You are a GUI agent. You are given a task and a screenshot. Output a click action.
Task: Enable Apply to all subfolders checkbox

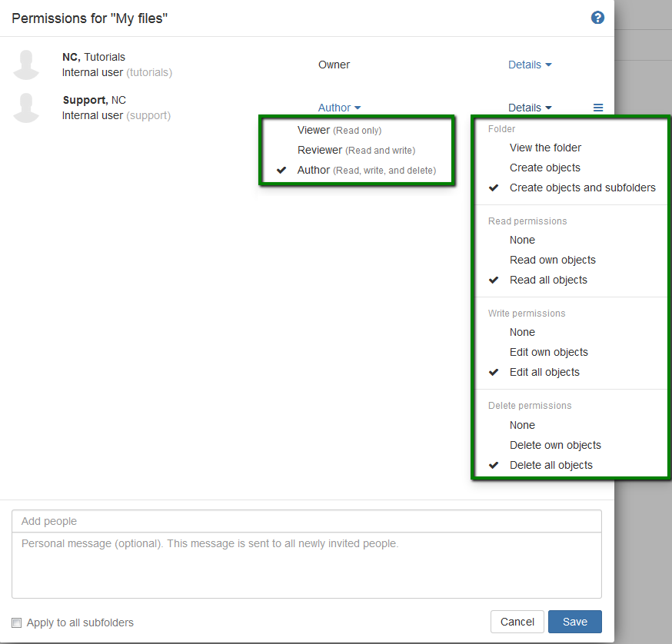(x=17, y=622)
